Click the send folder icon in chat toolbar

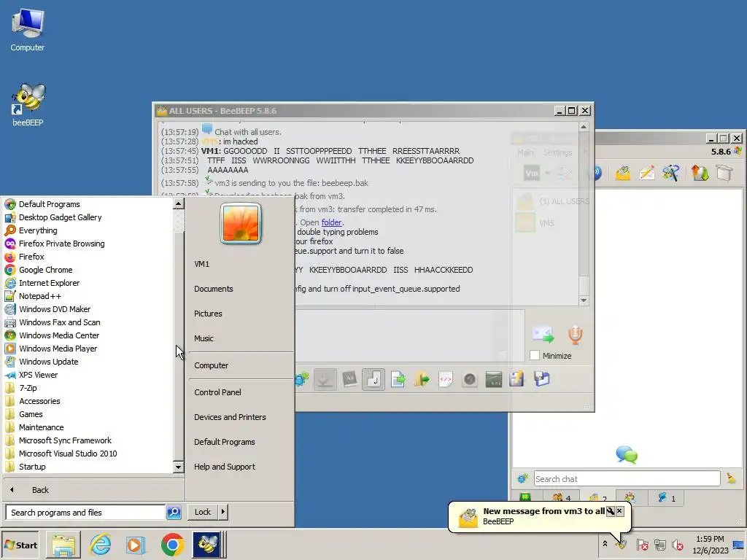click(422, 379)
